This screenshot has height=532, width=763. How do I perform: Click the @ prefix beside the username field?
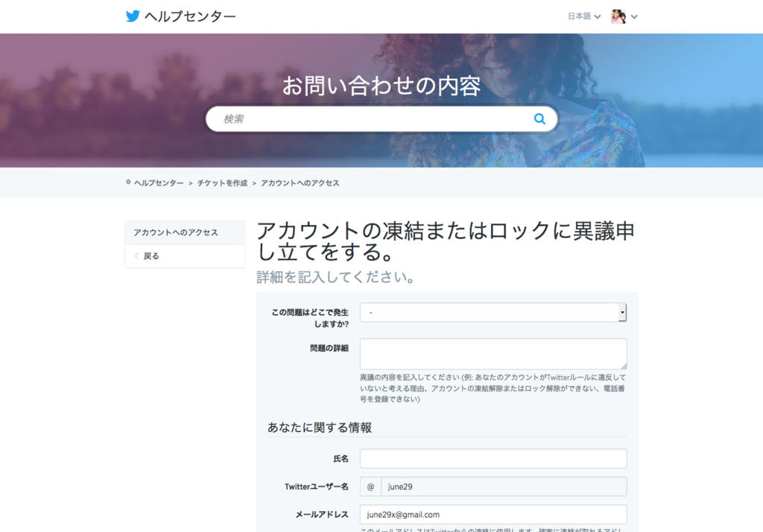tap(371, 486)
